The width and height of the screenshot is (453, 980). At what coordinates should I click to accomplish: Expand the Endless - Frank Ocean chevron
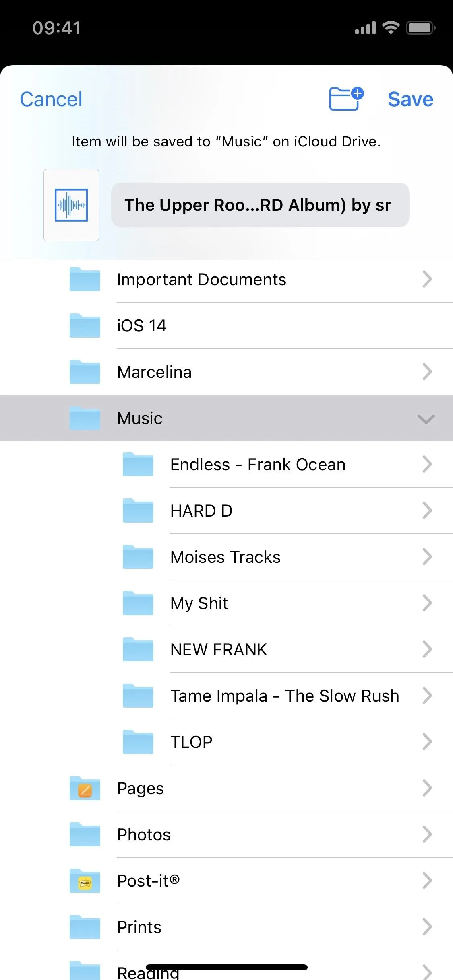pyautogui.click(x=427, y=464)
